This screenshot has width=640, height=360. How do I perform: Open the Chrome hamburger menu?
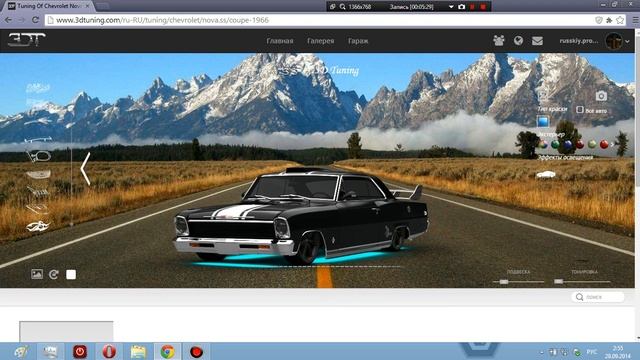point(636,20)
